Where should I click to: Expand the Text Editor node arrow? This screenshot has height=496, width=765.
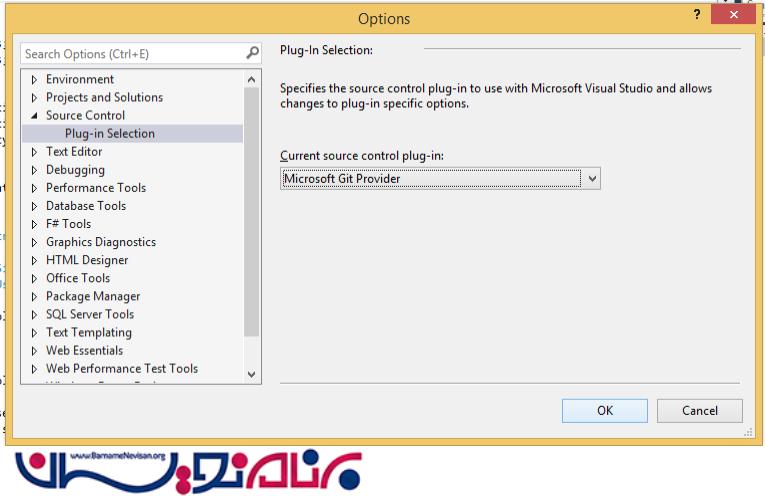click(x=34, y=152)
